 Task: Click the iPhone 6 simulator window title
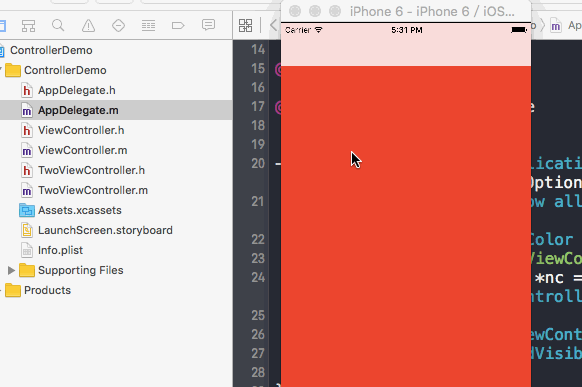(432, 12)
